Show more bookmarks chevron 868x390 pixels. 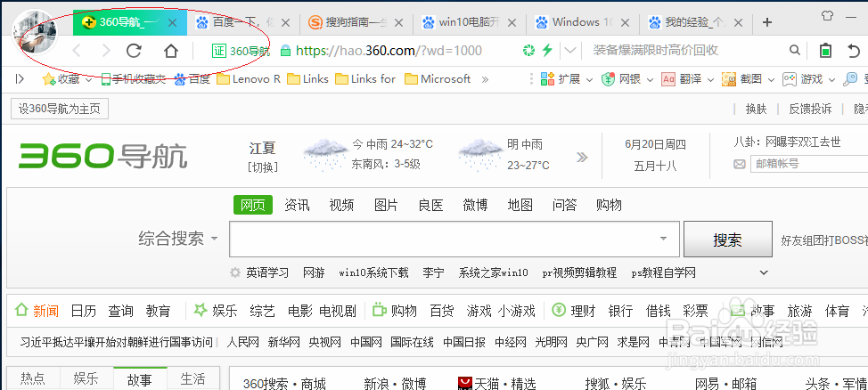(485, 79)
